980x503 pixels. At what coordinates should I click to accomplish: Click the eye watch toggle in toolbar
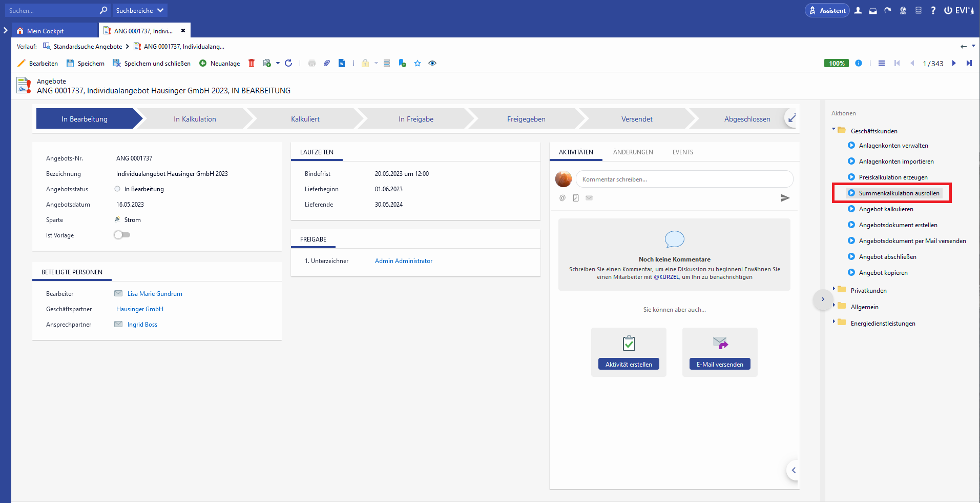432,63
